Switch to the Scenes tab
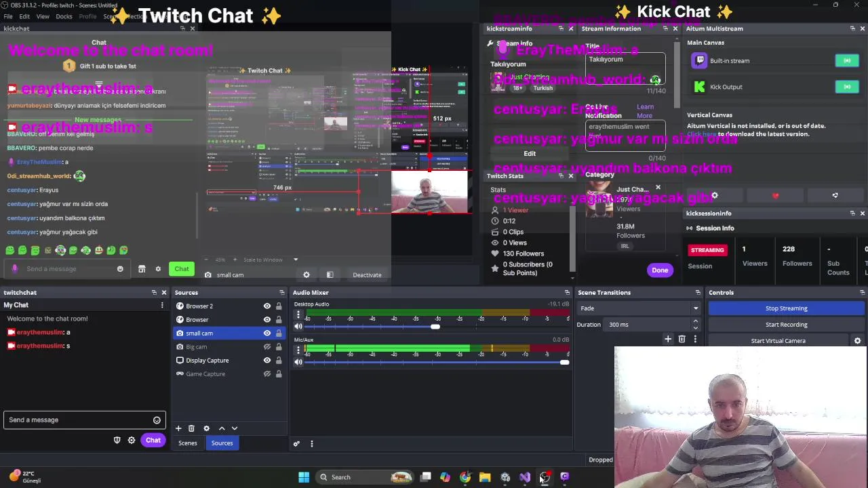 [188, 443]
